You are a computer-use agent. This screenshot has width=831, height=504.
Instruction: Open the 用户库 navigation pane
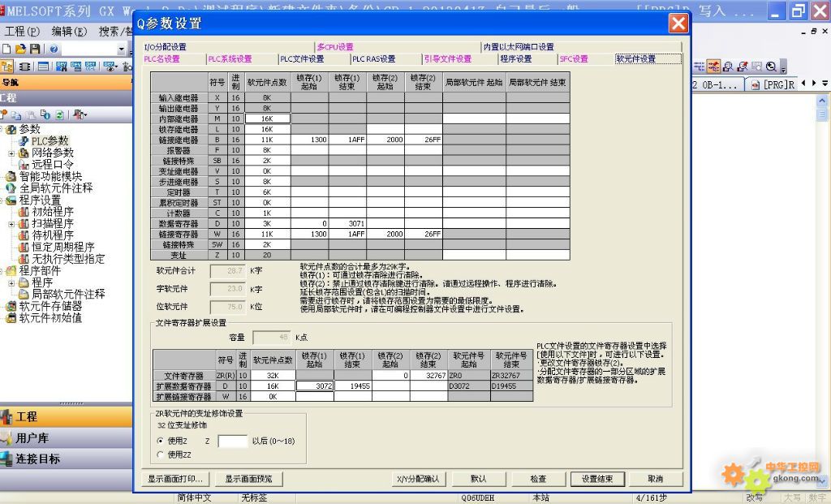click(66, 437)
